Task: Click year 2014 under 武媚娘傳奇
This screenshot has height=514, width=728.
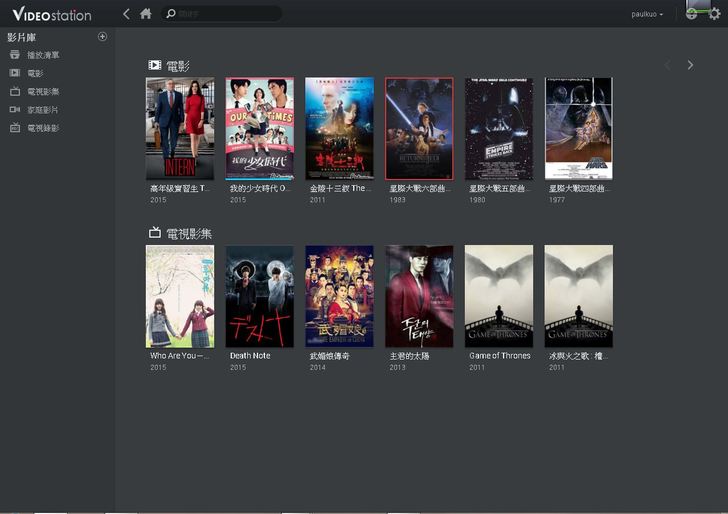Action: (x=318, y=367)
